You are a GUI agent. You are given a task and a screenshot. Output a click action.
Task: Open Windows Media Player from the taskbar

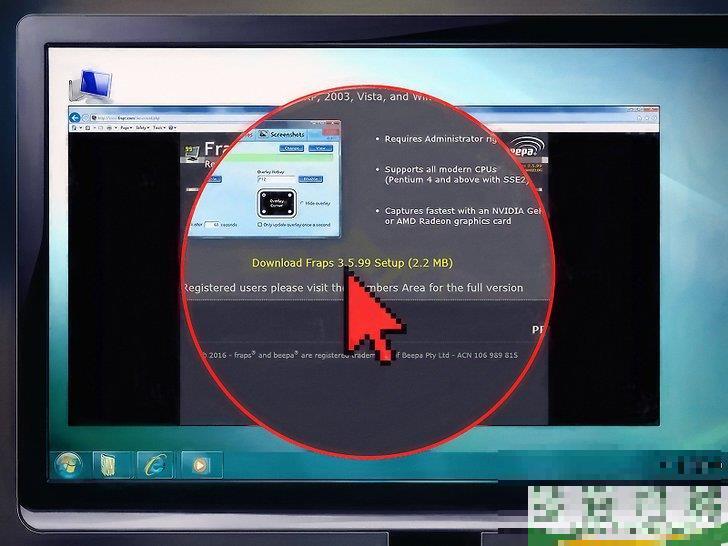(201, 464)
